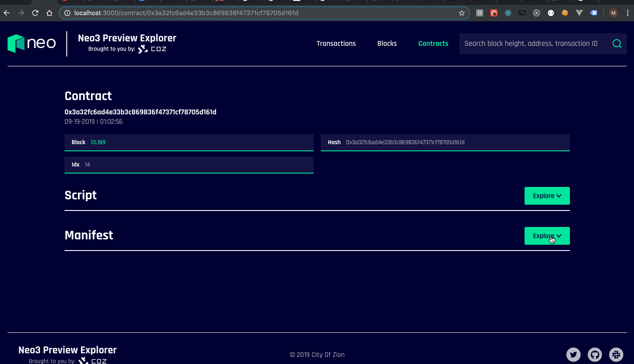The image size is (634, 364).
Task: Click the COZ logo in the header
Action: point(152,49)
